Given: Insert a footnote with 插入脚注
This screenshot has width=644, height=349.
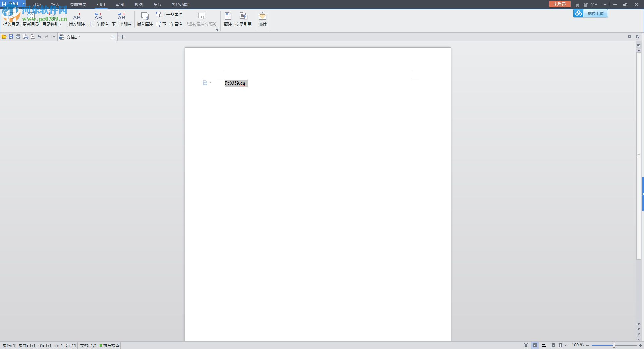Looking at the screenshot, I should click(77, 19).
